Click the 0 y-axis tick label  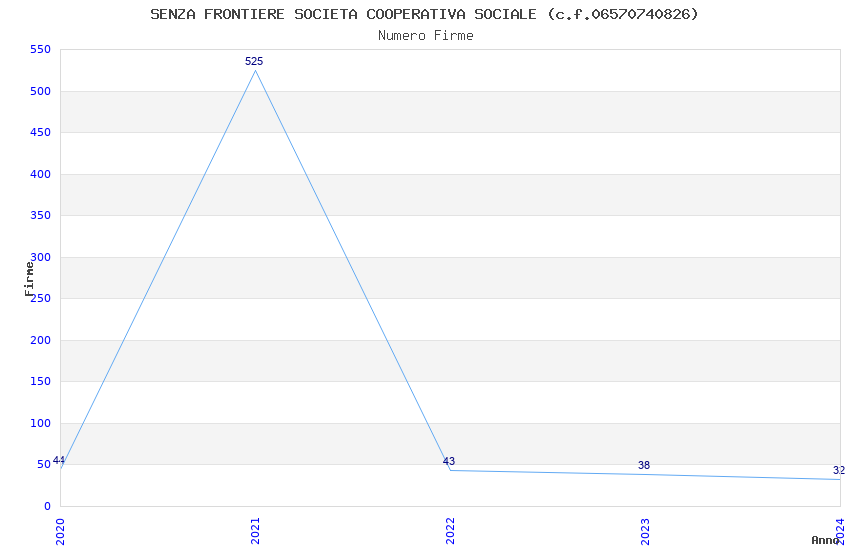[x=48, y=506]
